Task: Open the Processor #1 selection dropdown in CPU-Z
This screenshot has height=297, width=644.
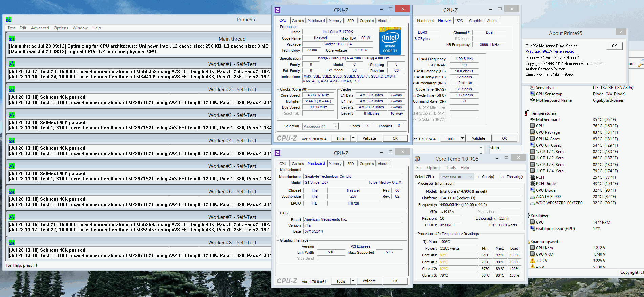Action: (335, 126)
